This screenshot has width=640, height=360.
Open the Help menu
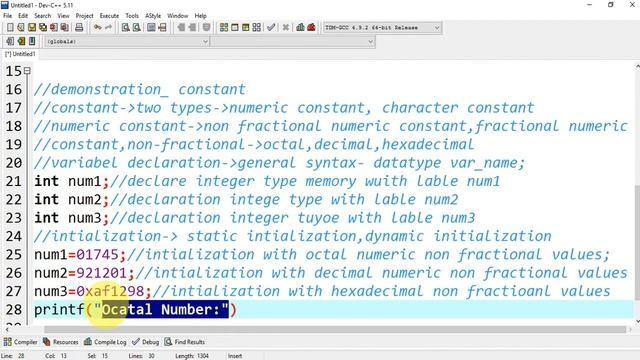(200, 16)
